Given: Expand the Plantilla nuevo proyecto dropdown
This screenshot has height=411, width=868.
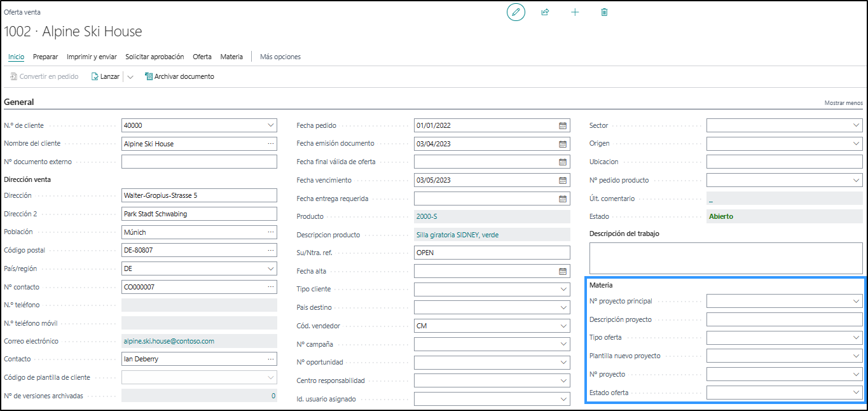Looking at the screenshot, I should click(x=856, y=356).
